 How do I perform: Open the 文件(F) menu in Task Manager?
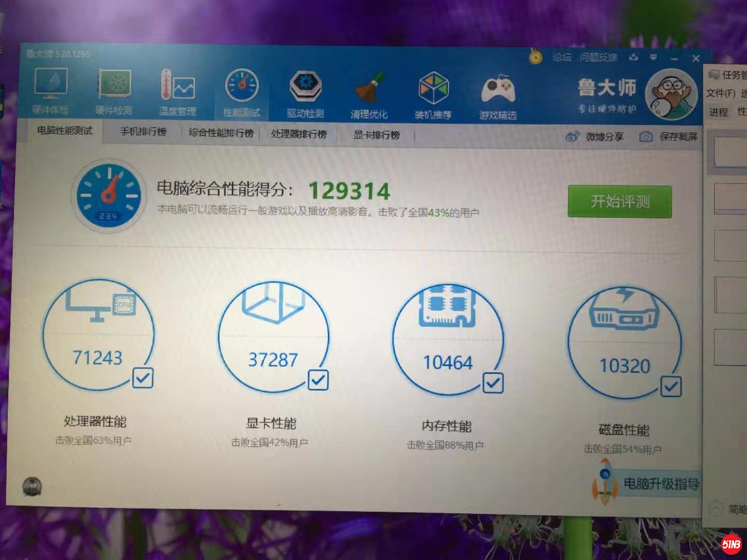tap(721, 93)
